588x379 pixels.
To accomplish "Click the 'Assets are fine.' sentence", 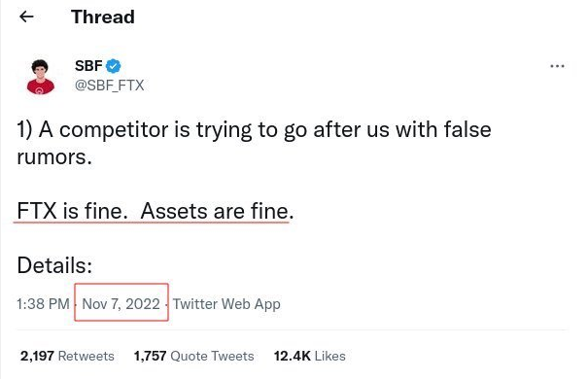I will pos(217,211).
